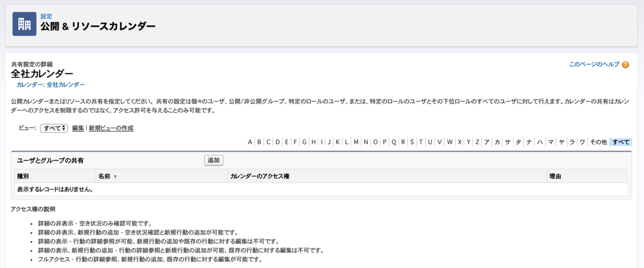This screenshot has height=268, width=644.
Task: Filter list by letter M
Action: (356, 142)
